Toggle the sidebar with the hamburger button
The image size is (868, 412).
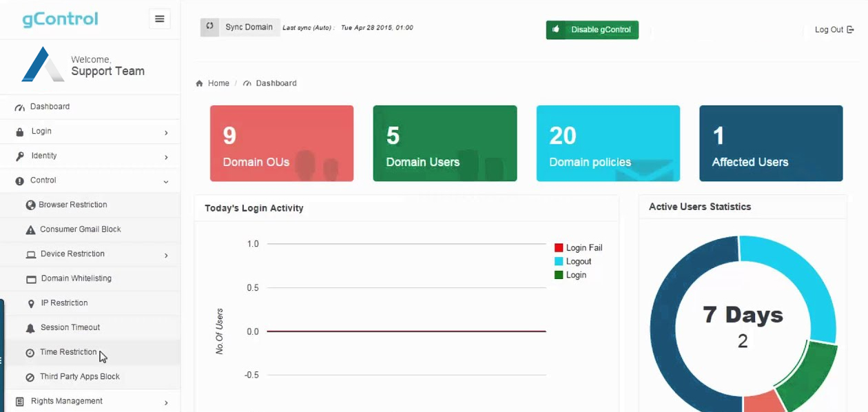(x=160, y=19)
